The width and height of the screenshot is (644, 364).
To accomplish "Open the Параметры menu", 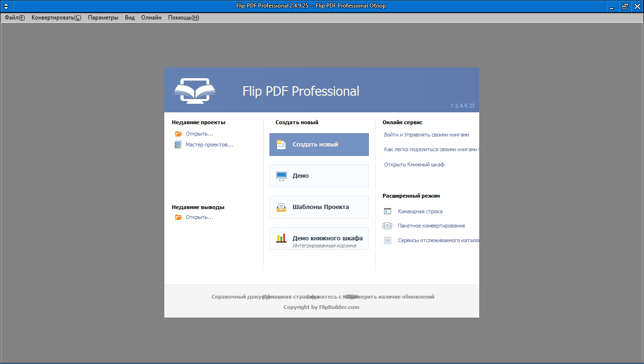I will tap(103, 18).
